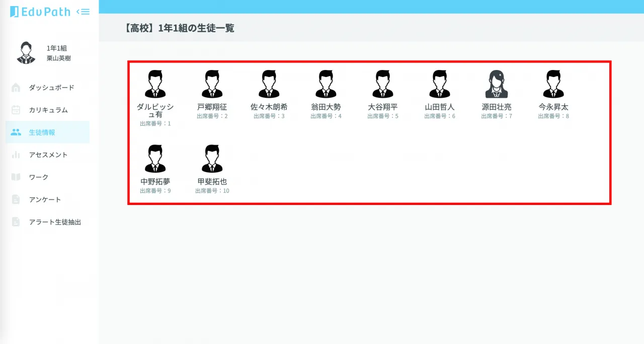Click student name 大谷翔平

383,107
